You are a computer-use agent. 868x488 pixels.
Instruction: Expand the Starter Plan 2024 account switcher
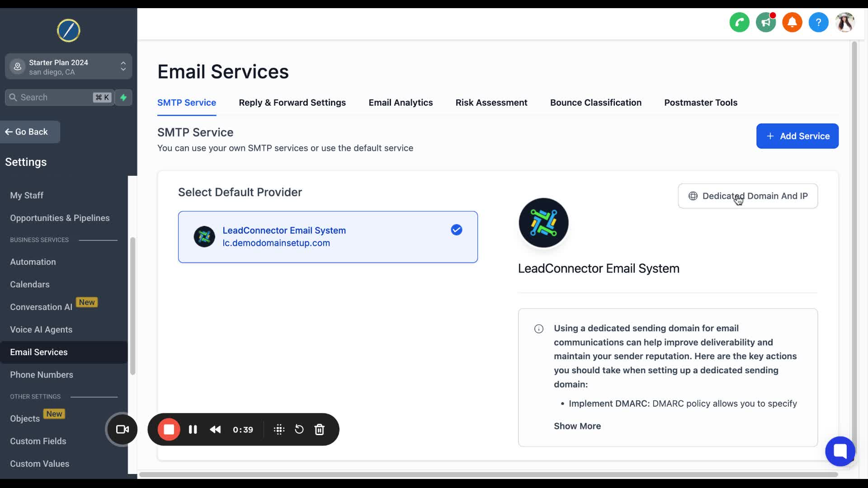69,66
